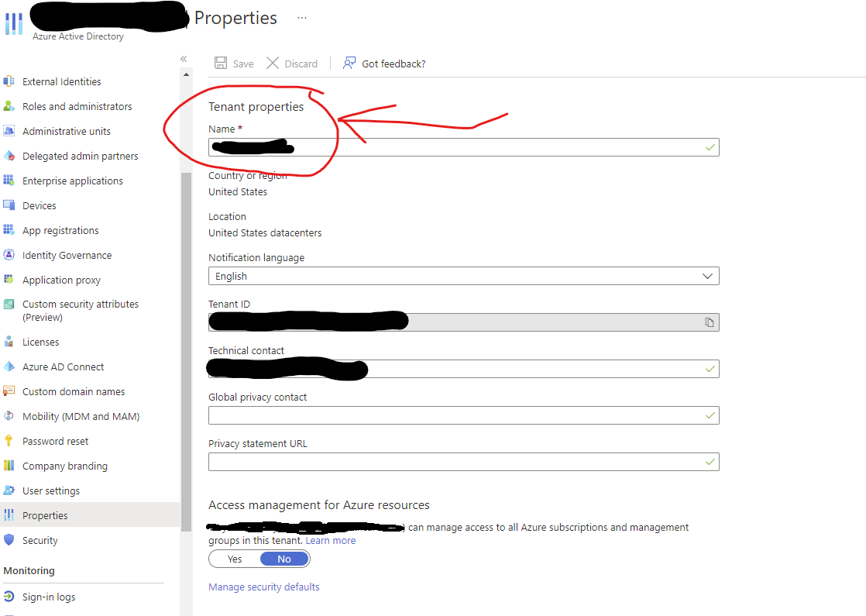Open Password reset menu item
866x616 pixels.
[55, 442]
